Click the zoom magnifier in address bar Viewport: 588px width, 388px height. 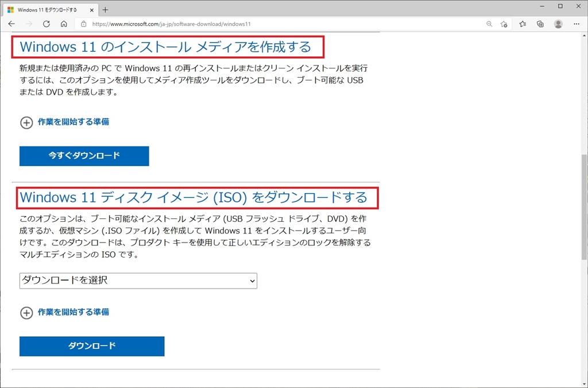[489, 24]
